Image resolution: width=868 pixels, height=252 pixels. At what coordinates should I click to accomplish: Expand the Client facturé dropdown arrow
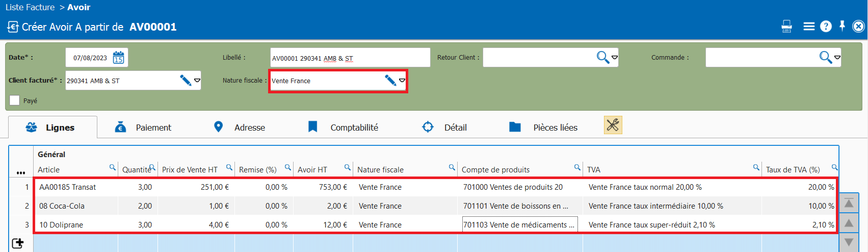coord(197,81)
